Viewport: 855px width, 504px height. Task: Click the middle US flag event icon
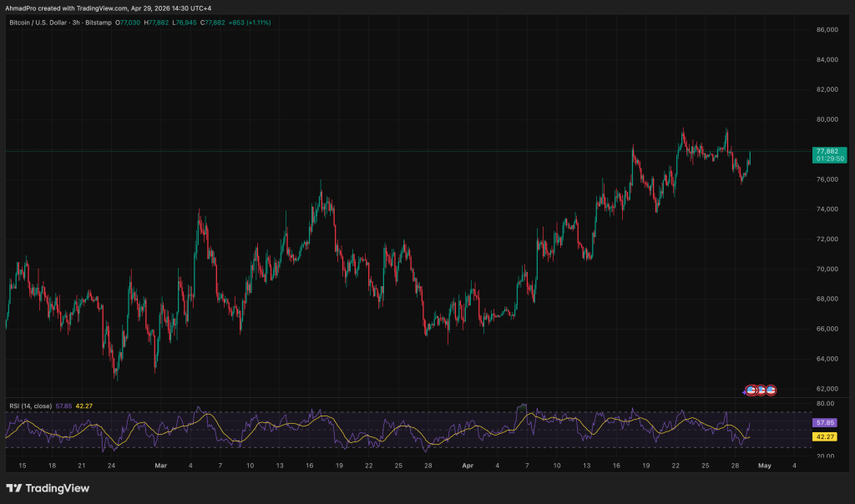(761, 390)
